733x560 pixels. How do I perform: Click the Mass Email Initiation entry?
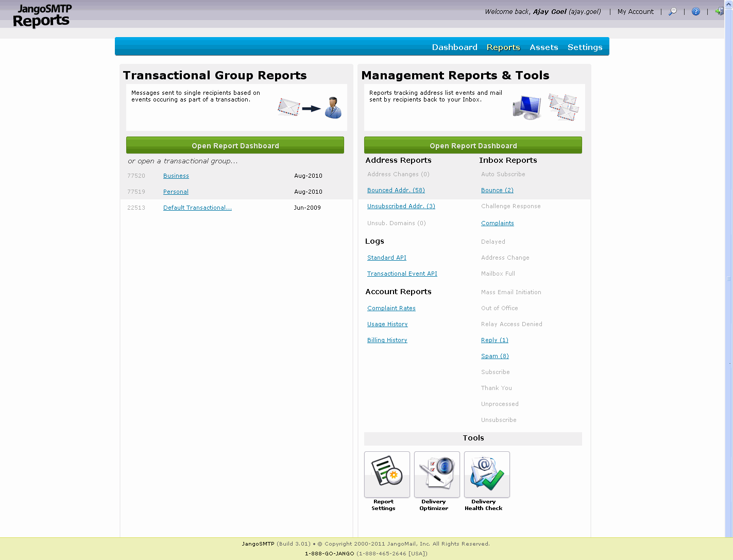511,292
